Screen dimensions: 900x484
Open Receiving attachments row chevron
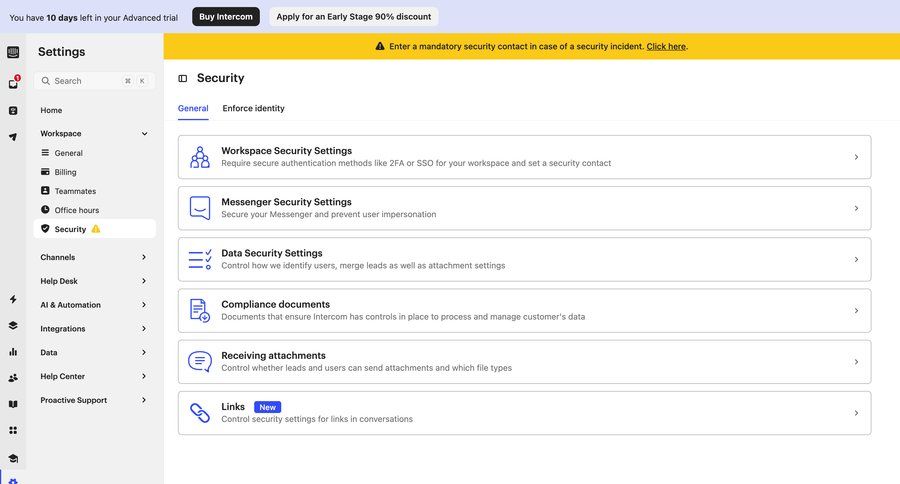pyautogui.click(x=856, y=362)
